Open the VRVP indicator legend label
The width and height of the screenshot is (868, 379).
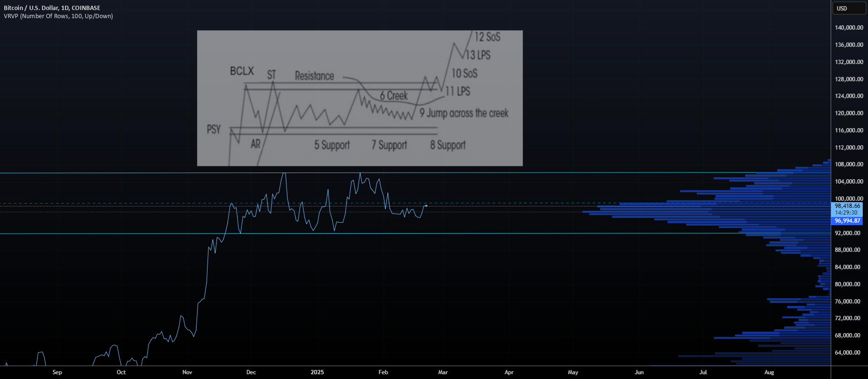[x=58, y=16]
